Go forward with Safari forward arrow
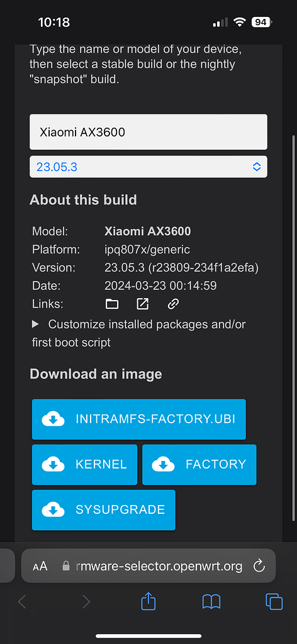Screen dimensions: 297x644 (86, 602)
